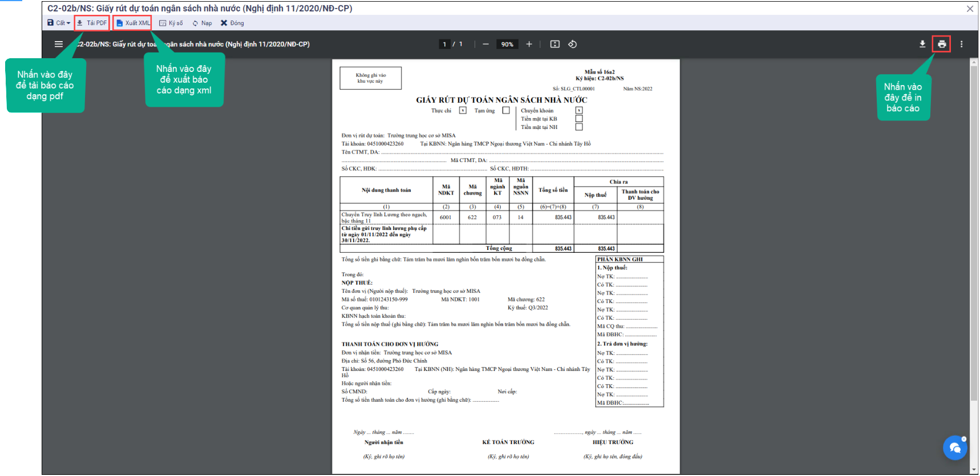Open the Cất save dropdown
This screenshot has height=476, width=980.
click(x=59, y=23)
